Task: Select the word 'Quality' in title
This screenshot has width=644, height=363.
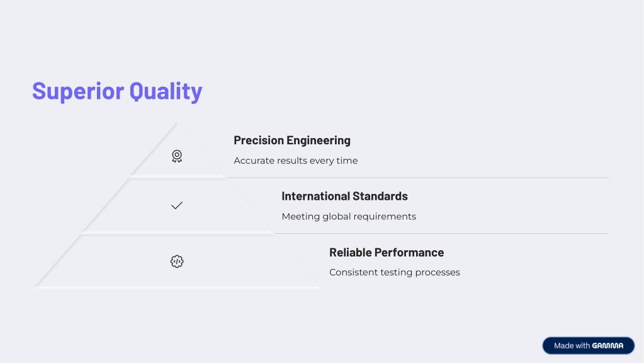Action: point(166,91)
